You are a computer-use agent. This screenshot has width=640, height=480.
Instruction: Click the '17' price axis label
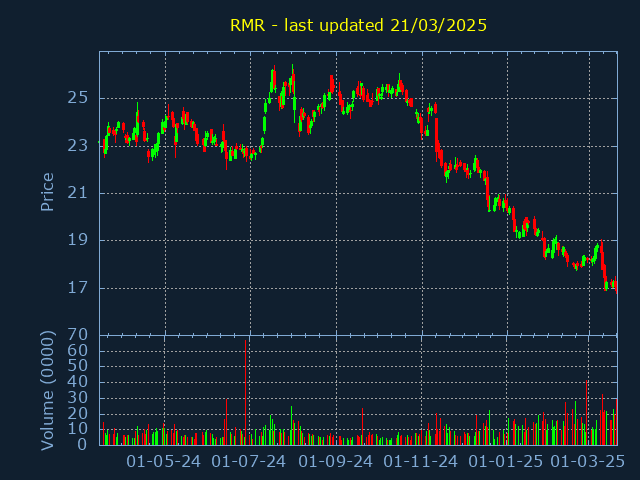78,288
